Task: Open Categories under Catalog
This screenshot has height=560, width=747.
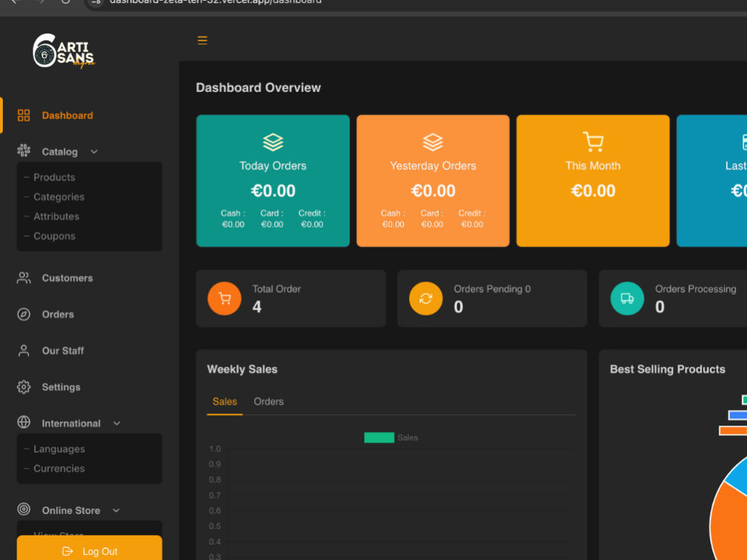Action: click(x=58, y=196)
